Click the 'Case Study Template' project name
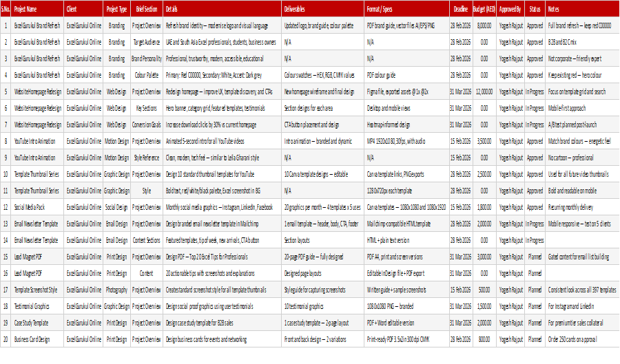This screenshot has width=620, height=364. [x=37, y=323]
